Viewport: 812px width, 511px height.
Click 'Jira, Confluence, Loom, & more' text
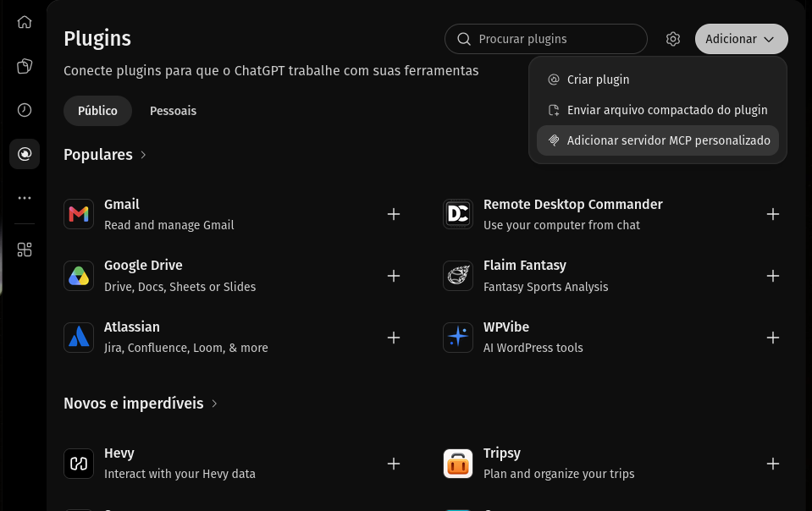click(x=186, y=348)
